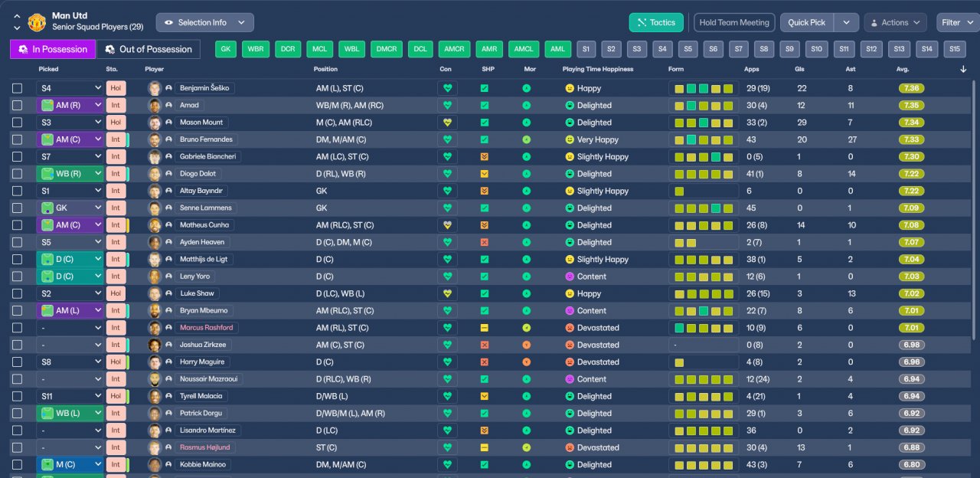Select the S15 substitute slot

point(953,49)
